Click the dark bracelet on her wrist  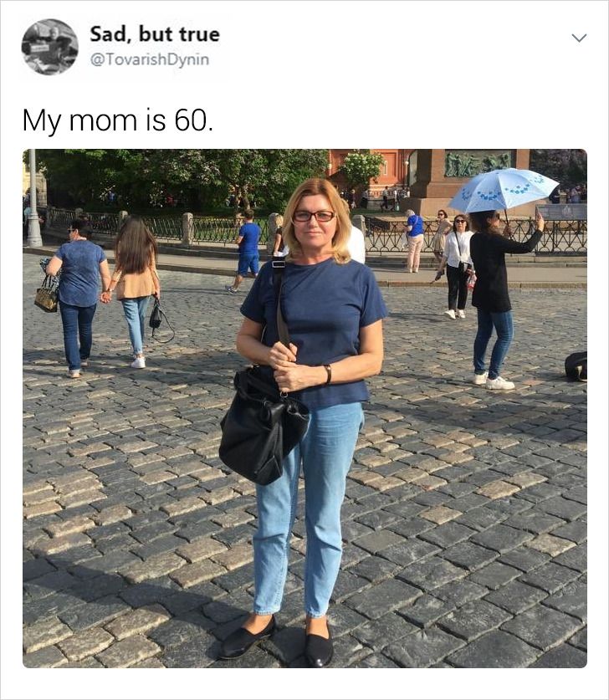(x=328, y=374)
